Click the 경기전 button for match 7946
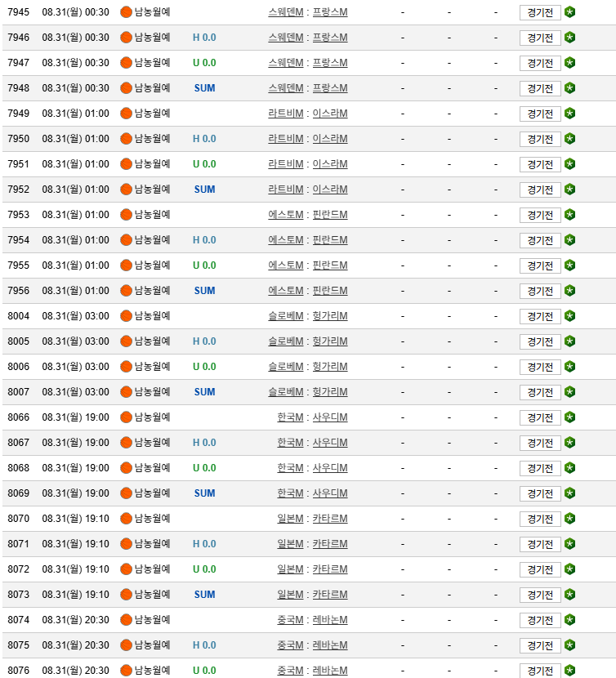 point(540,38)
